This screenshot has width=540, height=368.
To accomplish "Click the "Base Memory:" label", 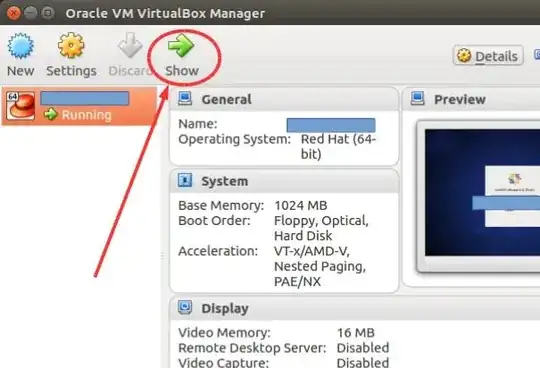I will (x=221, y=206).
